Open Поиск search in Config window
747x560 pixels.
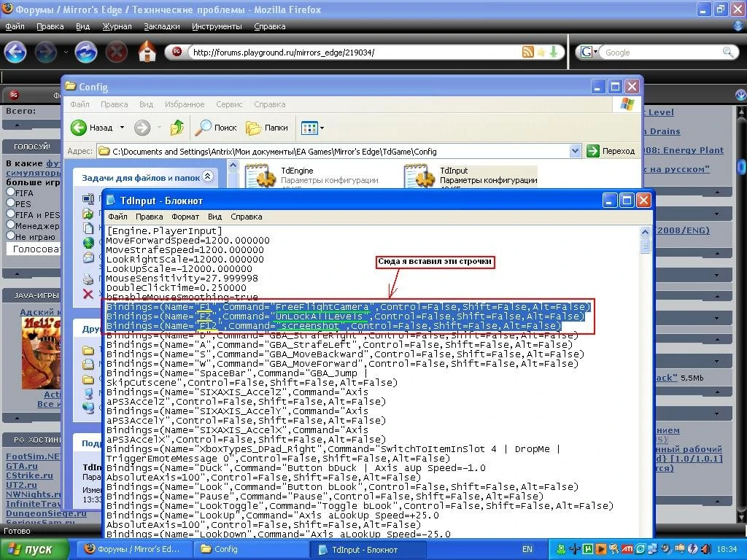pyautogui.click(x=217, y=128)
